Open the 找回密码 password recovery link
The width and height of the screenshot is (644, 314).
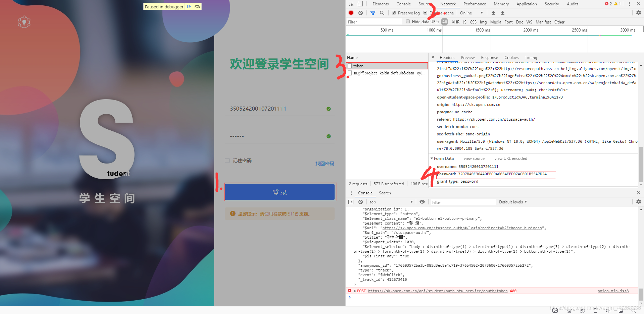click(324, 164)
